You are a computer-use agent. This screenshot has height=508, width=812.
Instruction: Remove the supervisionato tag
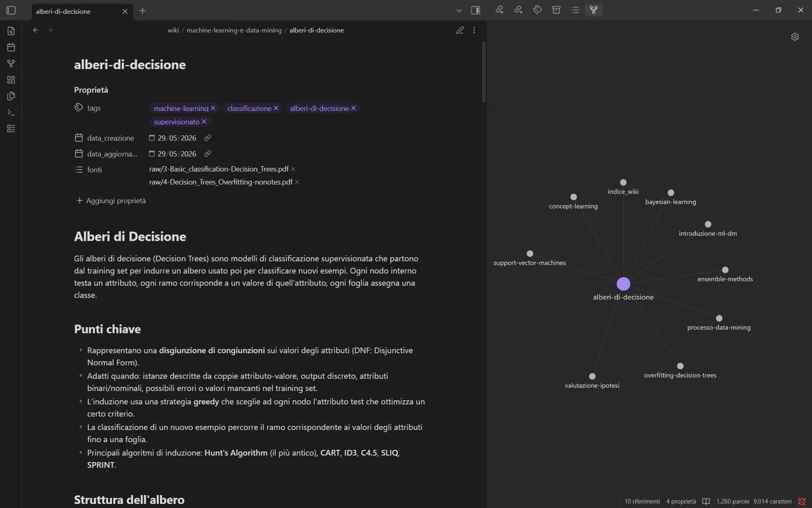pyautogui.click(x=204, y=122)
